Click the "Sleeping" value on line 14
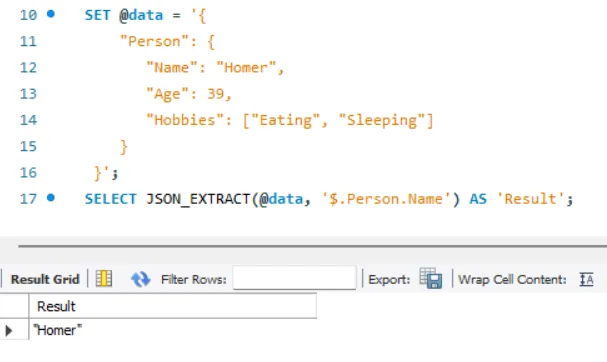 (x=382, y=120)
